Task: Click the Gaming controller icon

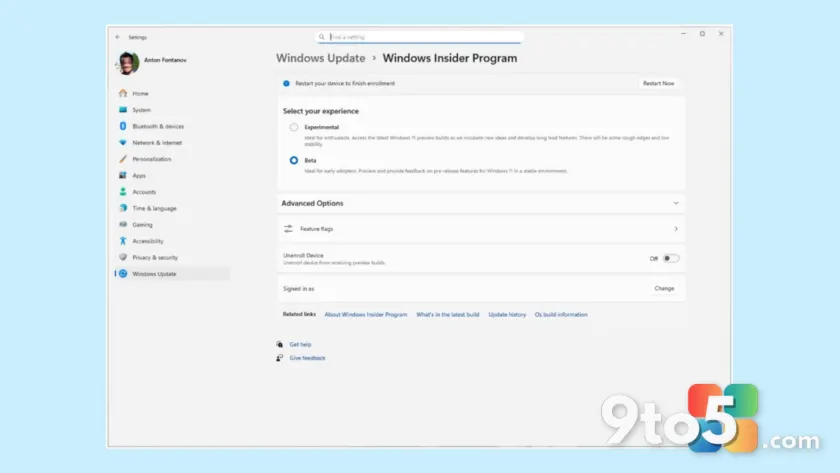Action: pos(123,224)
